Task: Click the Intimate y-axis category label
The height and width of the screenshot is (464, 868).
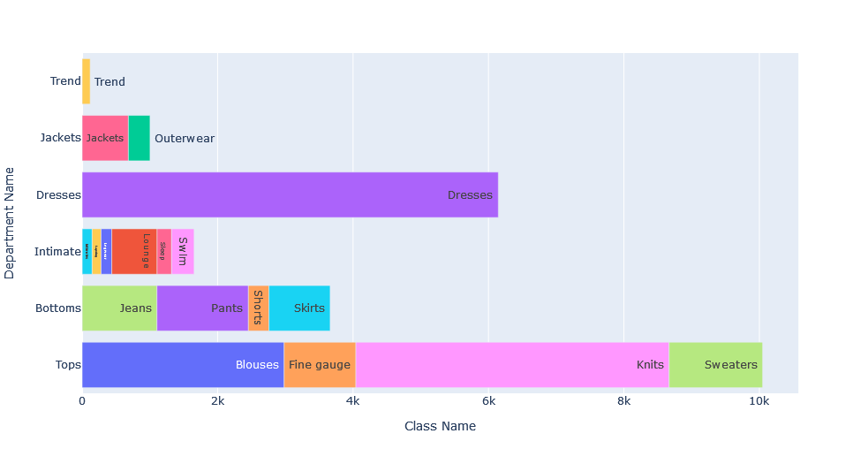Action: click(57, 252)
